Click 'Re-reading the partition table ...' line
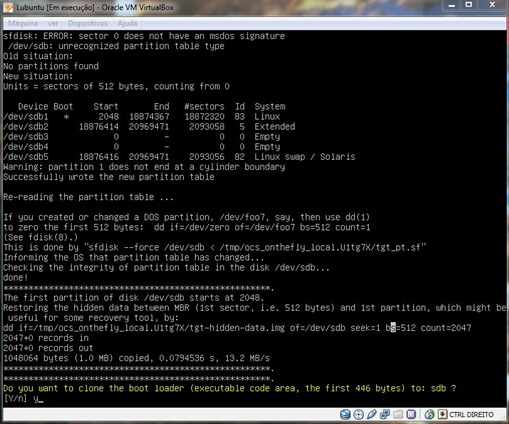The height and width of the screenshot is (424, 509). (x=88, y=197)
